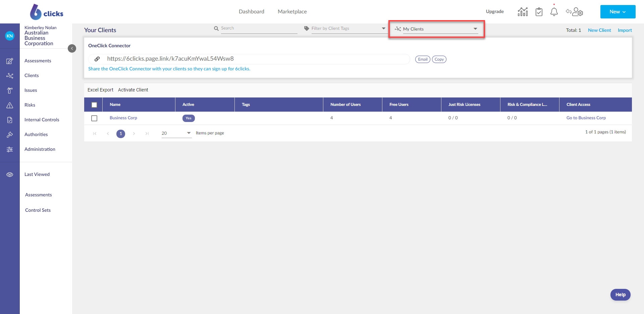Click the Clients network icon in sidebar
Image resolution: width=644 pixels, height=314 pixels.
coord(10,76)
